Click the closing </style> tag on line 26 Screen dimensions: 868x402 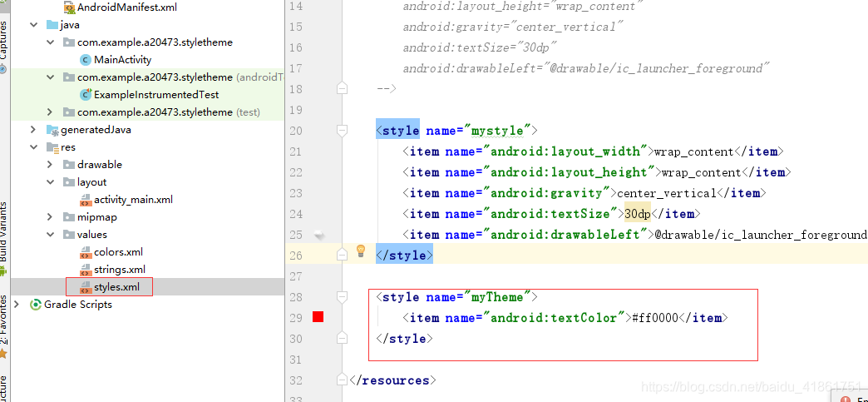pyautogui.click(x=404, y=256)
